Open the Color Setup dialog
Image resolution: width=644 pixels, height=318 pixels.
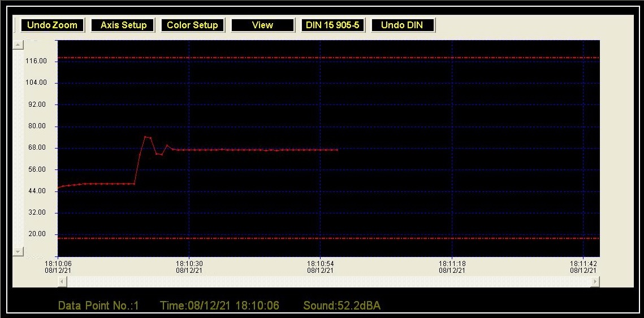[192, 25]
